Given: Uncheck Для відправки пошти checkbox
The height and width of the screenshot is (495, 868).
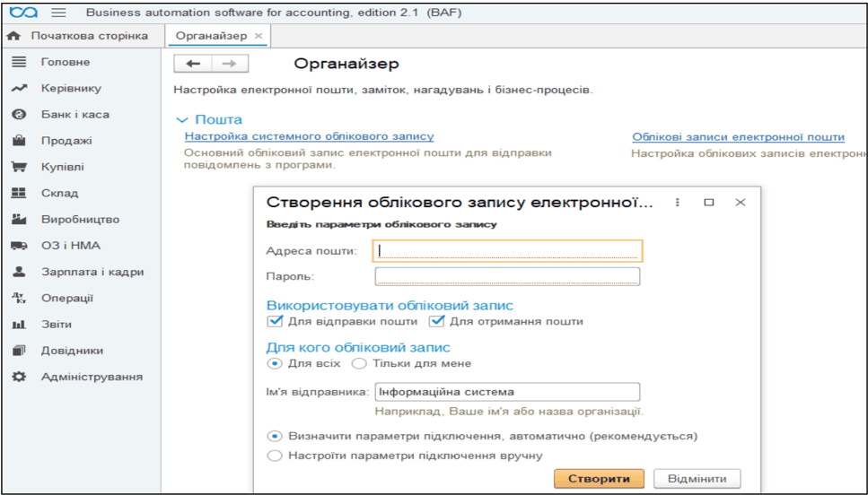Looking at the screenshot, I should [275, 321].
